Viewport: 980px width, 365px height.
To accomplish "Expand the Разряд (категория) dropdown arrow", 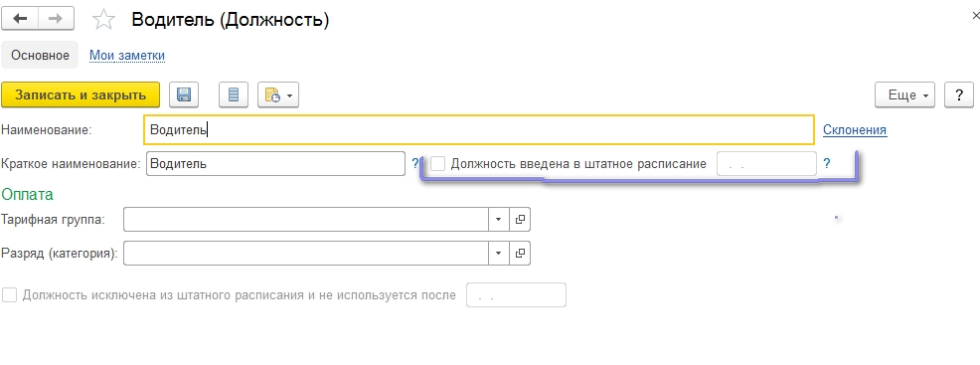I will (499, 254).
